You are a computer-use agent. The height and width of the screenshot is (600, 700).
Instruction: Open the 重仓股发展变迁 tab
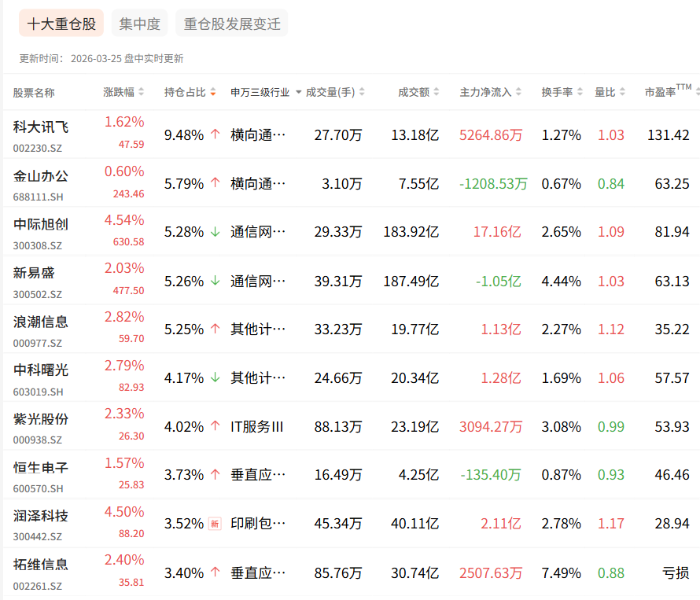click(x=232, y=24)
